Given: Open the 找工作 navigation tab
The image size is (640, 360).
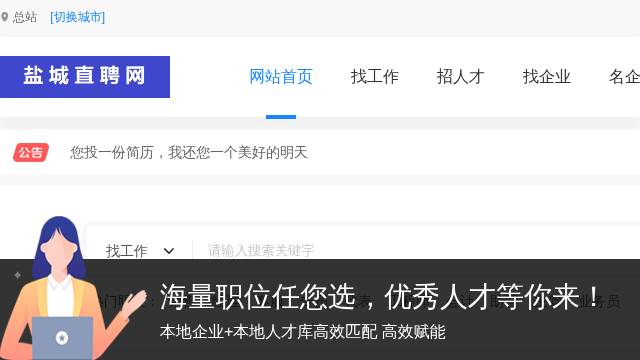Looking at the screenshot, I should pyautogui.click(x=375, y=77).
